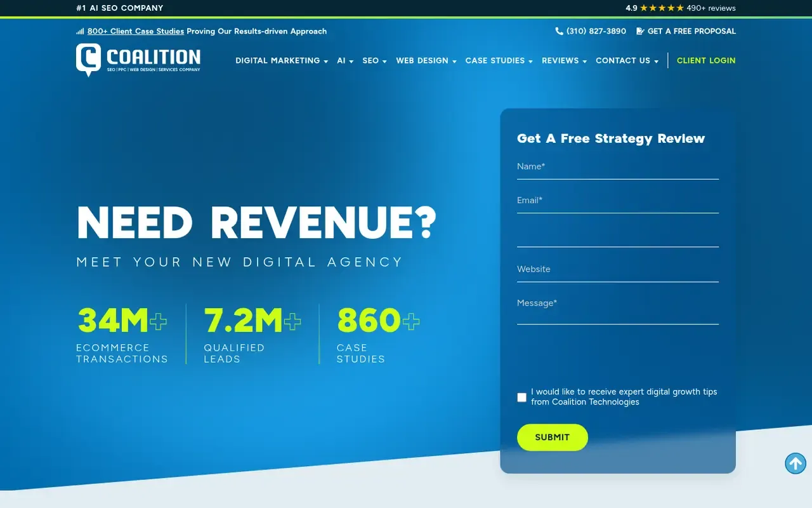The image size is (812, 508).
Task: Open the DIGITAL MARKETING menu item
Action: [x=278, y=61]
